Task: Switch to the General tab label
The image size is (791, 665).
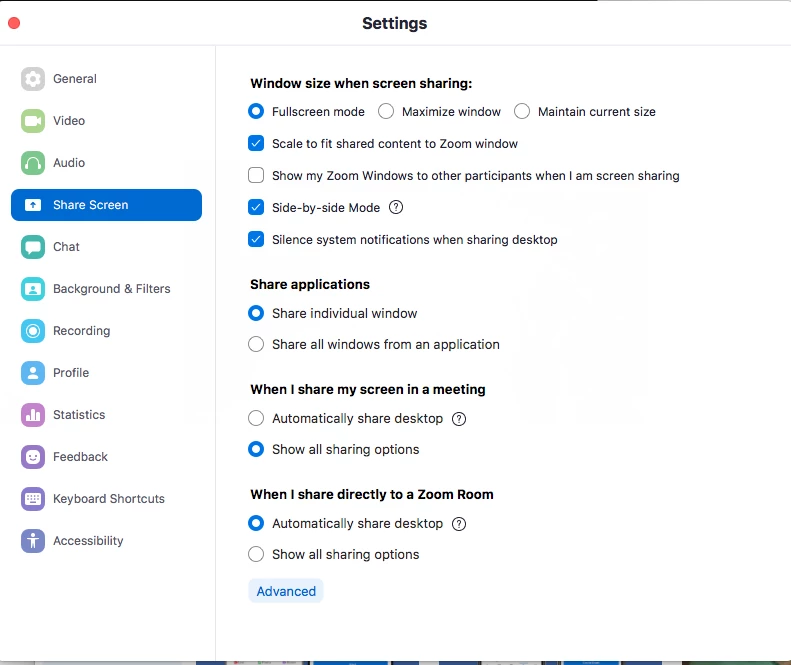Action: pyautogui.click(x=75, y=79)
